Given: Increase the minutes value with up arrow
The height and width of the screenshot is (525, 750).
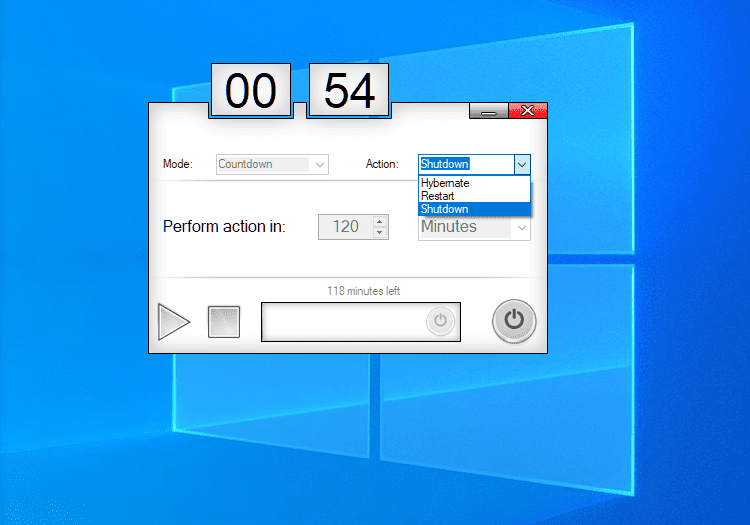Looking at the screenshot, I should pos(380,221).
